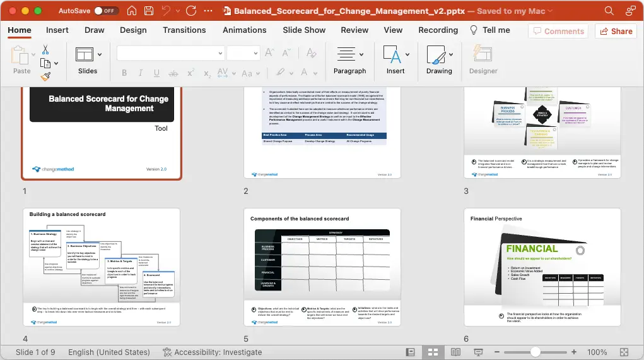Open the font size combo box
Image resolution: width=644 pixels, height=360 pixels.
(x=243, y=53)
